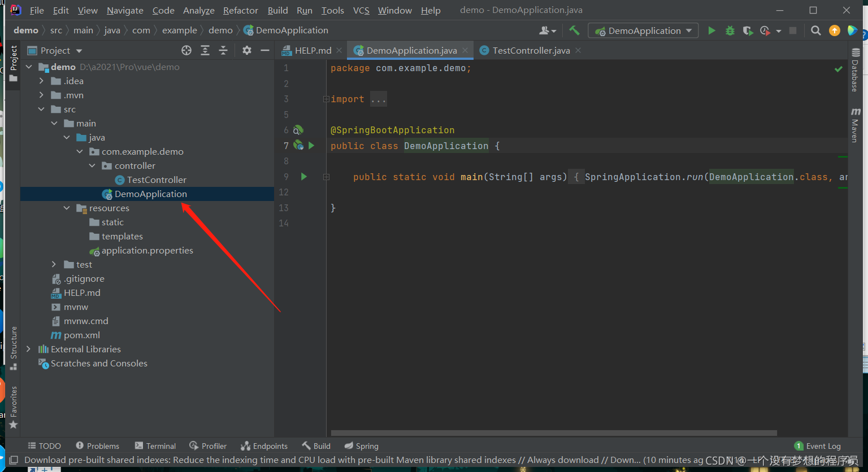Open the Event Log
868x472 pixels.
click(818, 446)
